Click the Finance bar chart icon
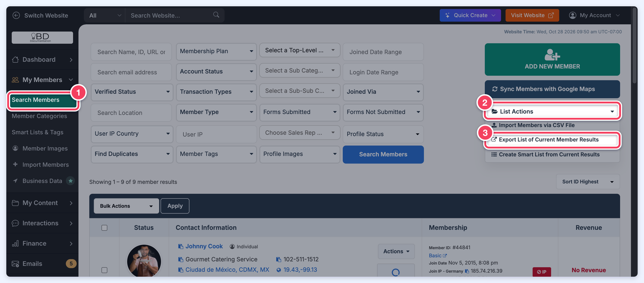Viewport: 644px width, 283px height. point(15,244)
